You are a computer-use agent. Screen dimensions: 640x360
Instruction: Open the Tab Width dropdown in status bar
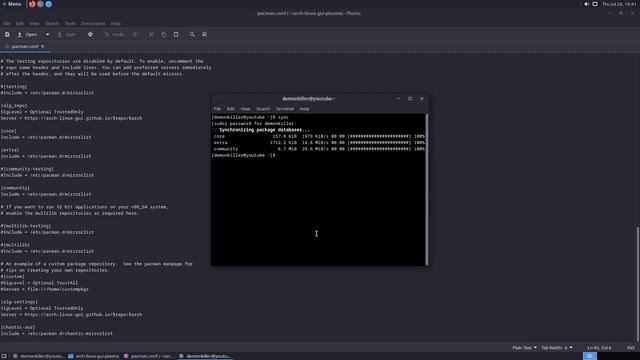click(557, 348)
